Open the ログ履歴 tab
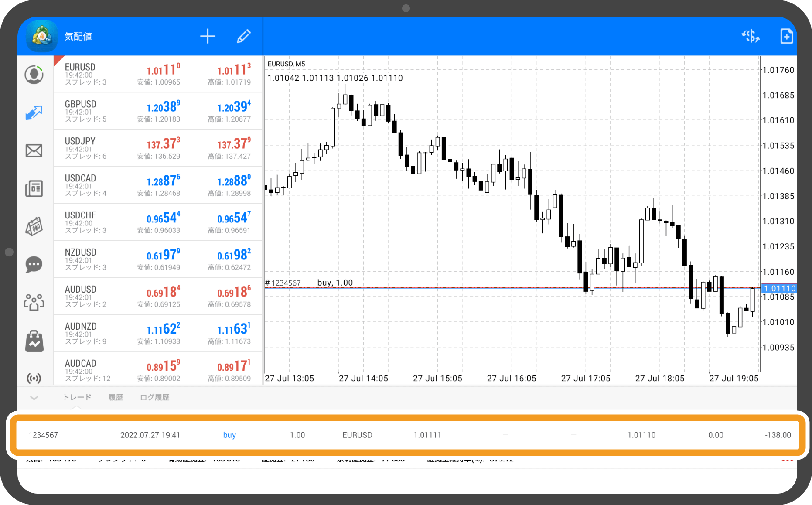The image size is (812, 505). coord(154,397)
